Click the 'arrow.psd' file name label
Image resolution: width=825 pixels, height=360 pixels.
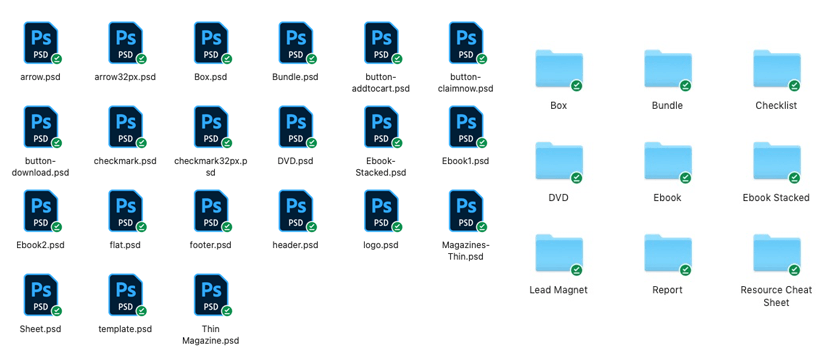[41, 77]
